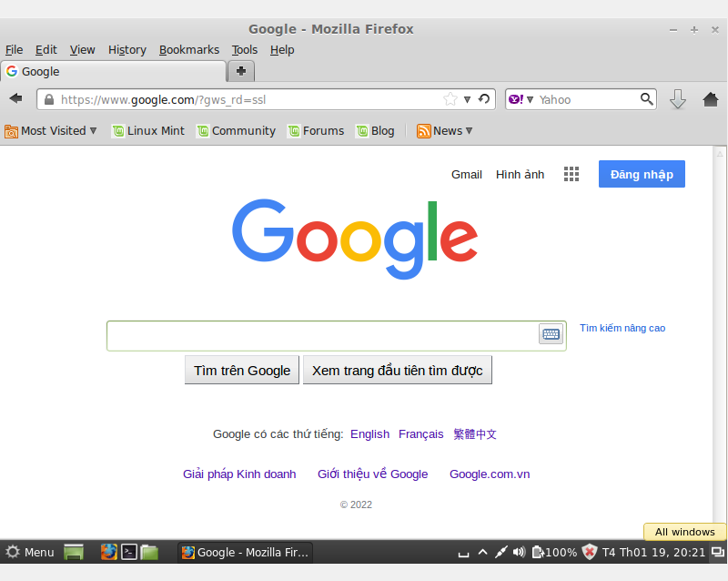Click the volume speaker tray icon
Image resolution: width=728 pixels, height=581 pixels.
click(x=519, y=552)
